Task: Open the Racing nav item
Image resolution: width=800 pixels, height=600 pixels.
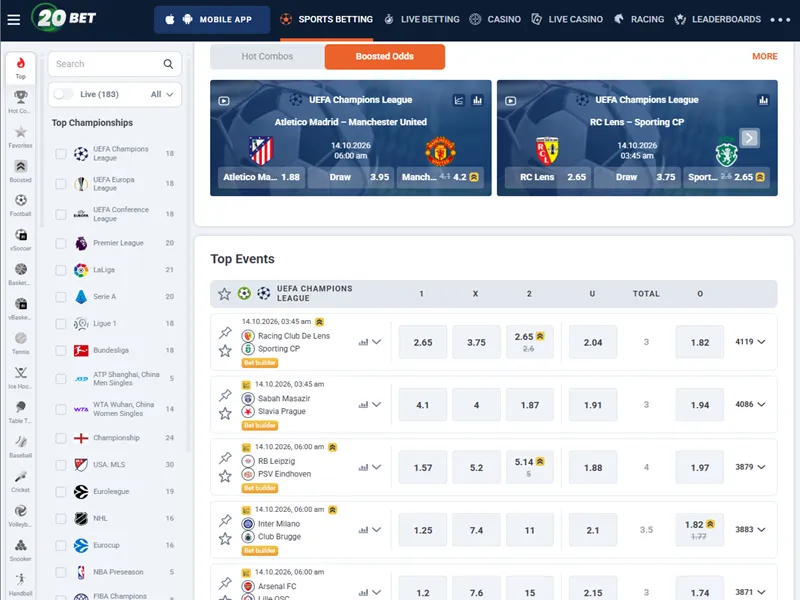Action: tap(639, 19)
